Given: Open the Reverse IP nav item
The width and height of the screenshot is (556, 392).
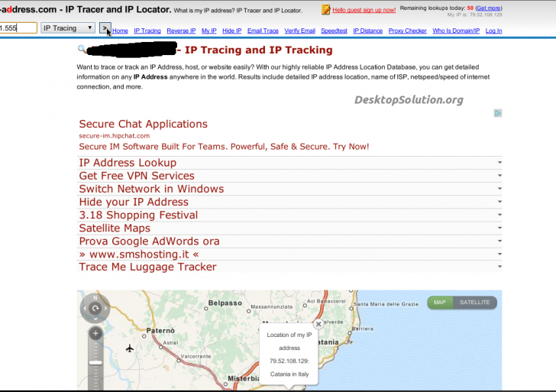Looking at the screenshot, I should [181, 31].
